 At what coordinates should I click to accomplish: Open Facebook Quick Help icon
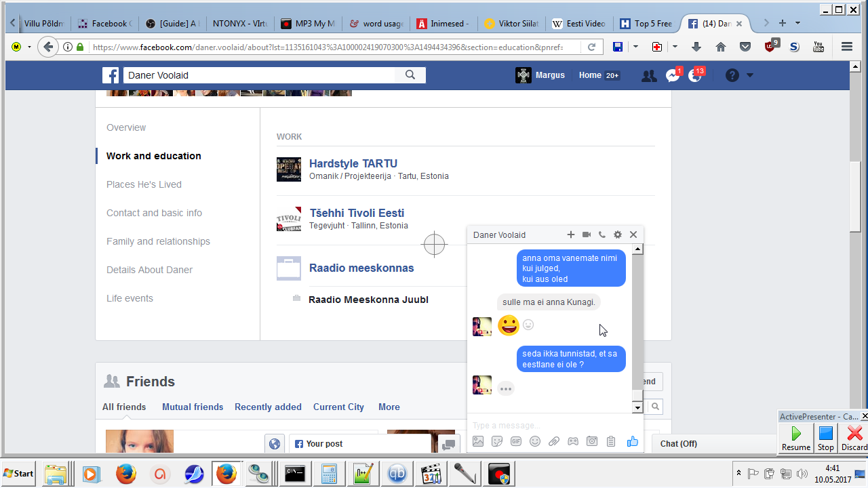click(732, 75)
